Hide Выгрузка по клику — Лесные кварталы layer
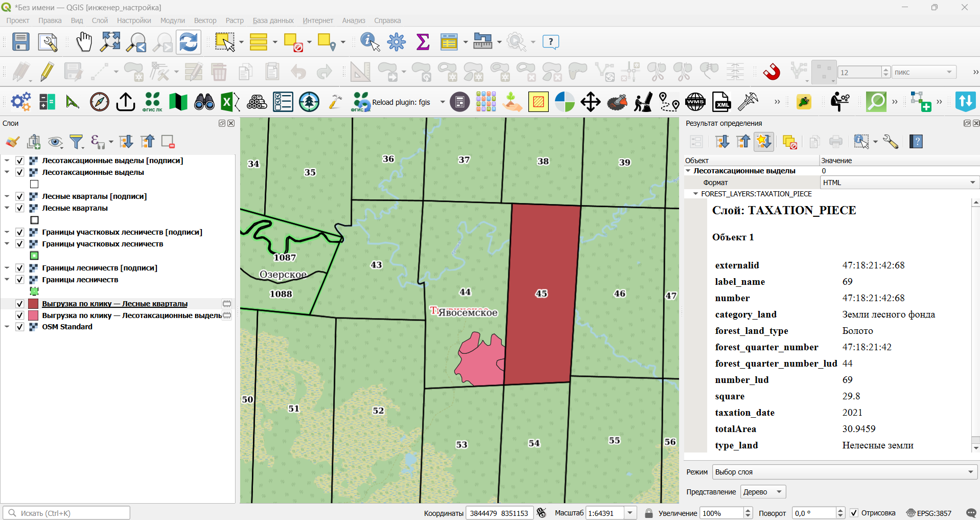The width and height of the screenshot is (980, 520). click(20, 304)
